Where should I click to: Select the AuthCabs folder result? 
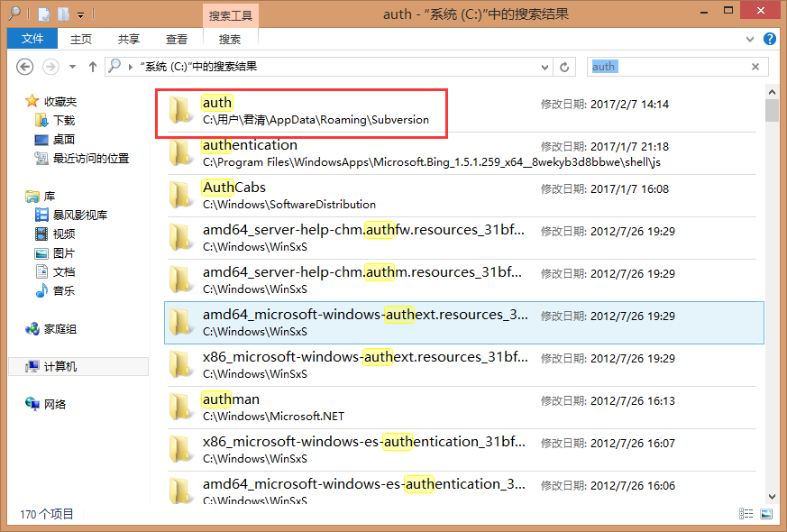point(461,196)
